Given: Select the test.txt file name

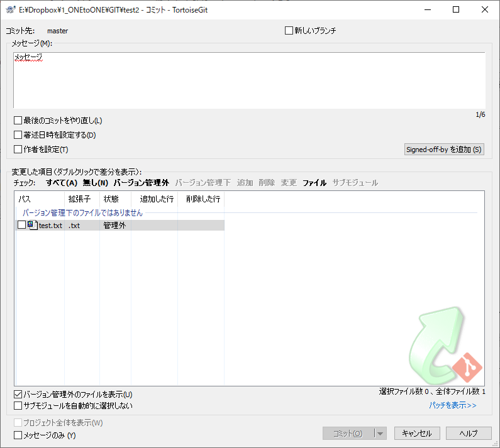Looking at the screenshot, I should 50,226.
